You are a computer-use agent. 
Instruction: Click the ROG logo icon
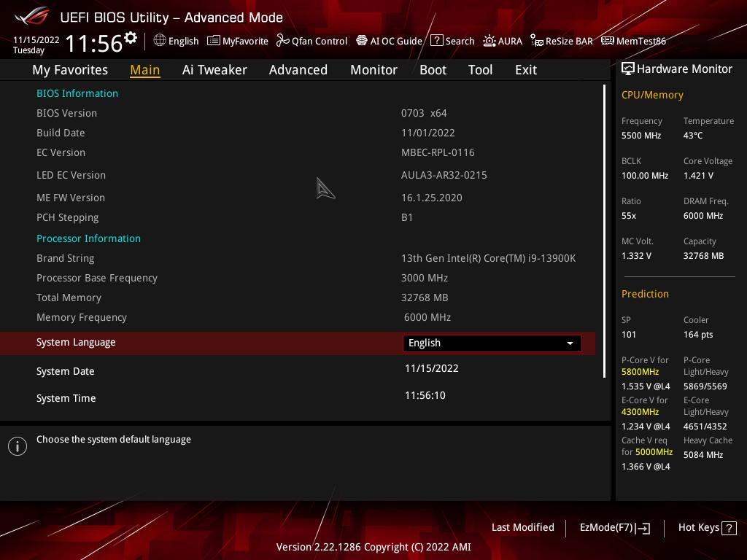click(x=32, y=17)
